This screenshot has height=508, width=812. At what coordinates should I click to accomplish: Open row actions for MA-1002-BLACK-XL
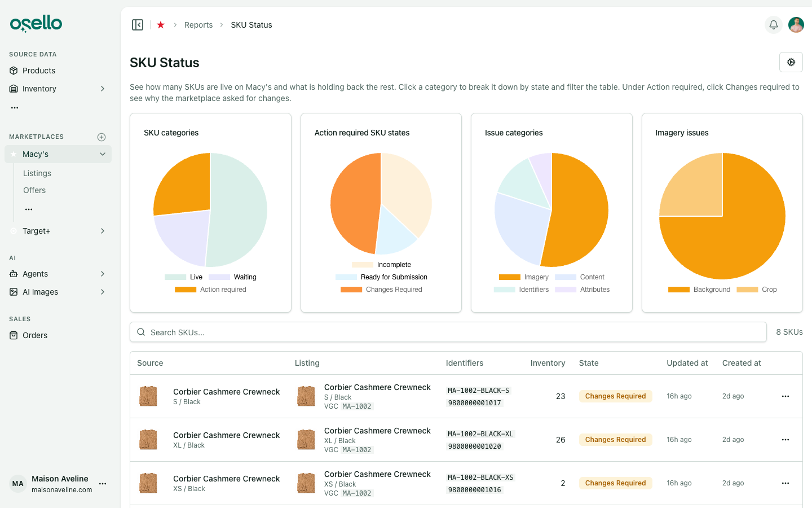pos(785,440)
